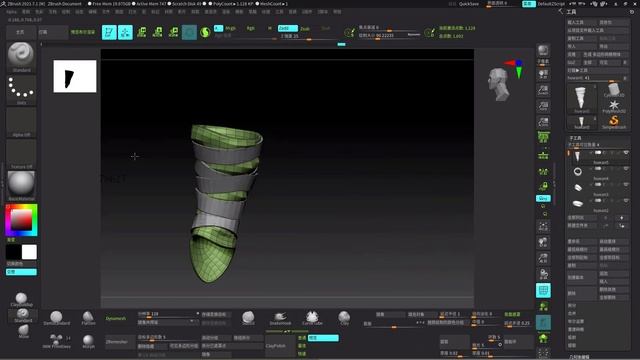640x360 pixels.
Task: Open the dropdown under Dynamesh resolution
Action: [x=167, y=322]
